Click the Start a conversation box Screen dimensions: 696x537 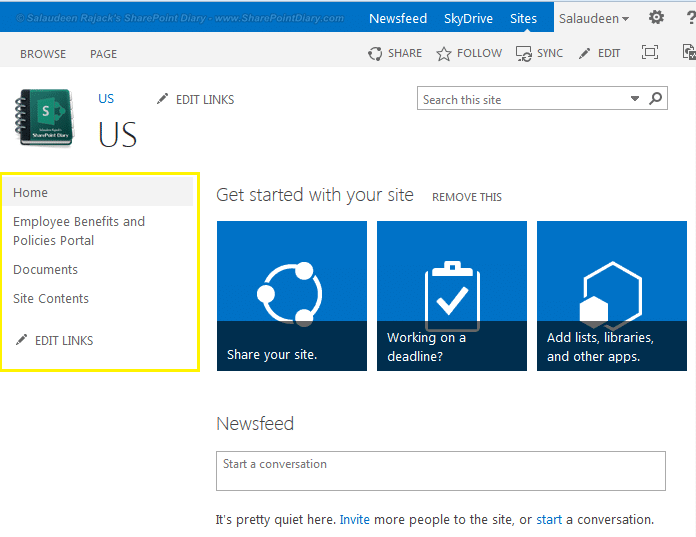(x=441, y=471)
